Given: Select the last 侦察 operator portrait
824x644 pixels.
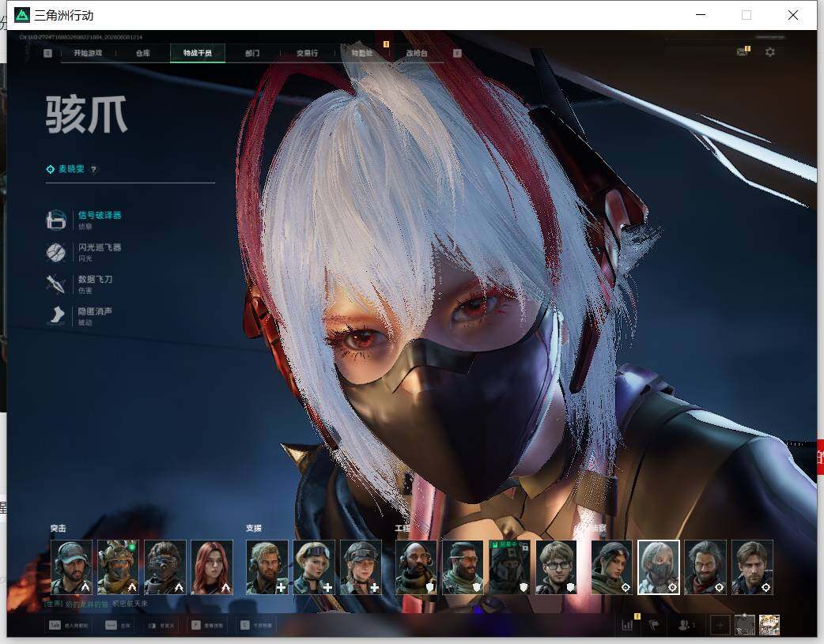Looking at the screenshot, I should pos(753,567).
